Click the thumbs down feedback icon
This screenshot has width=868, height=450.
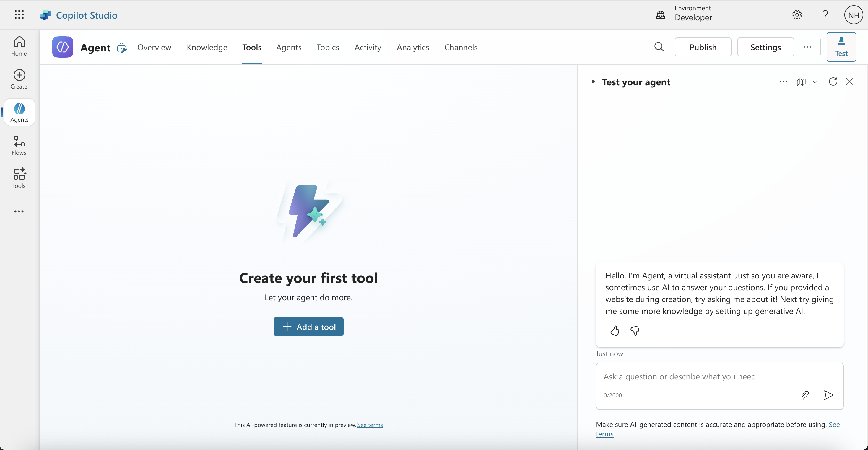[635, 331]
